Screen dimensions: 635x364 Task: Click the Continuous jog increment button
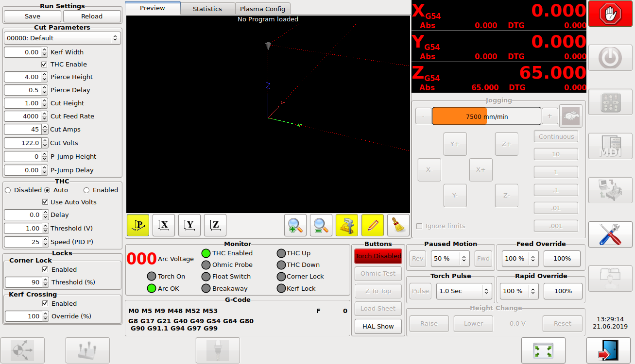[x=556, y=136]
